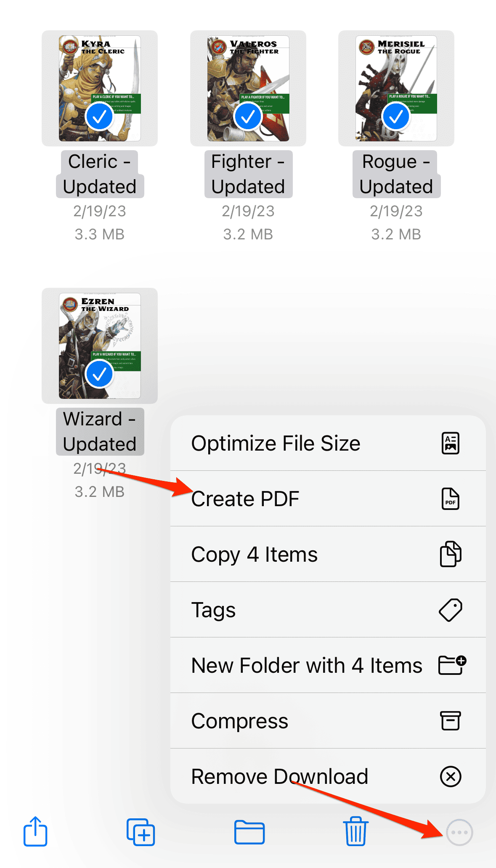Tap the Share icon in bottom toolbar
The image size is (496, 868).
[35, 831]
